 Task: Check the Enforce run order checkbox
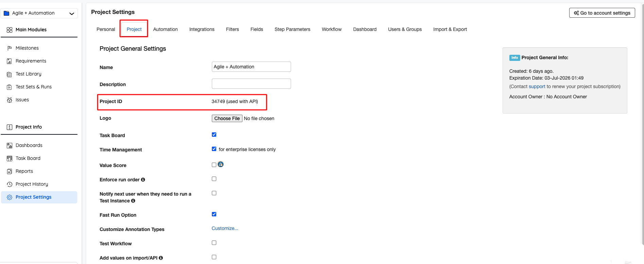click(x=214, y=179)
